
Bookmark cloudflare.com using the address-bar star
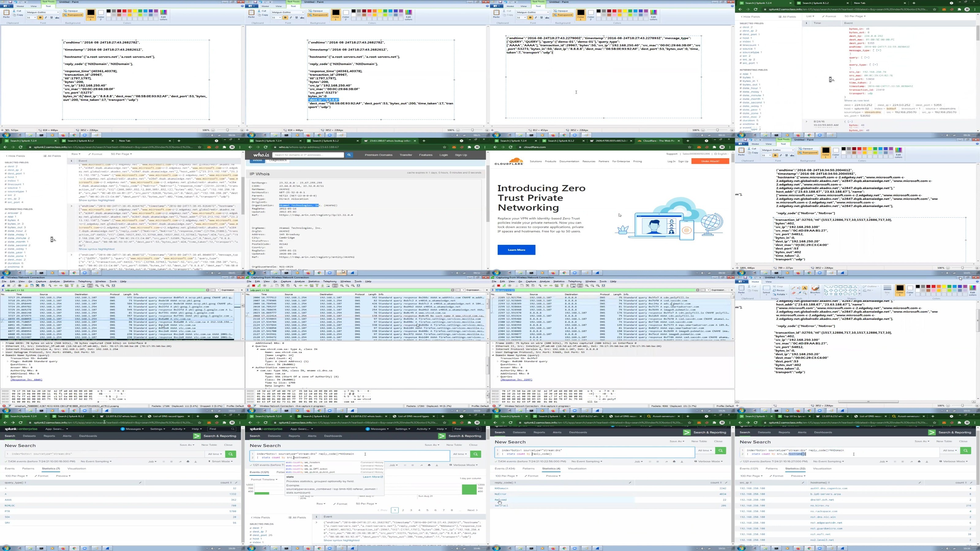click(689, 147)
